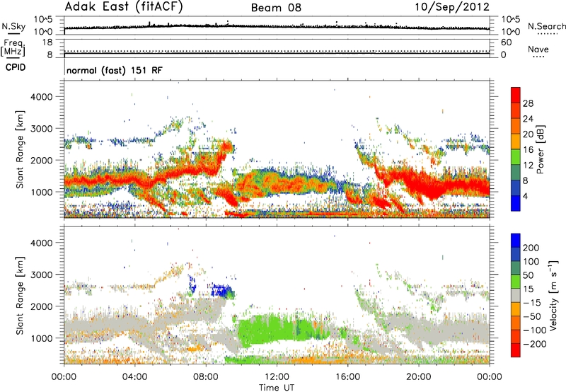
Task: Click the '16' tick on power colorbar
Action: click(528, 150)
